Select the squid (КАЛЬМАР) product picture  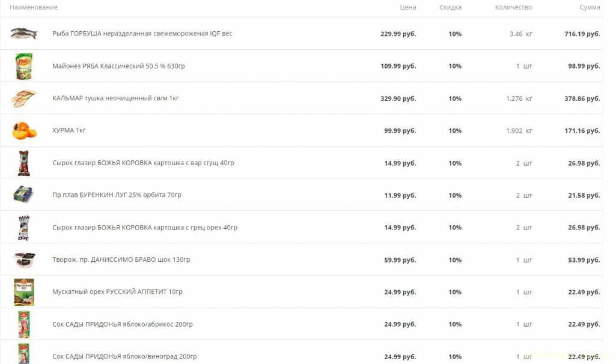(24, 99)
